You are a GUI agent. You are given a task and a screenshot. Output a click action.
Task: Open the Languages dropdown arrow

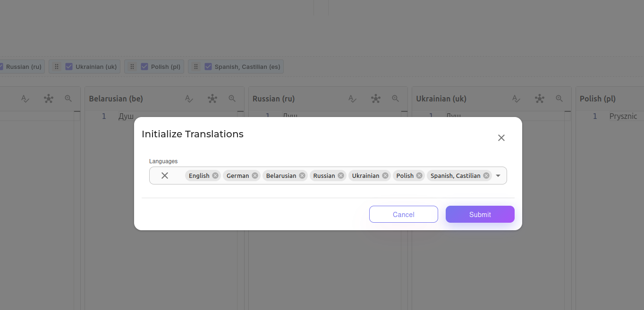click(498, 176)
